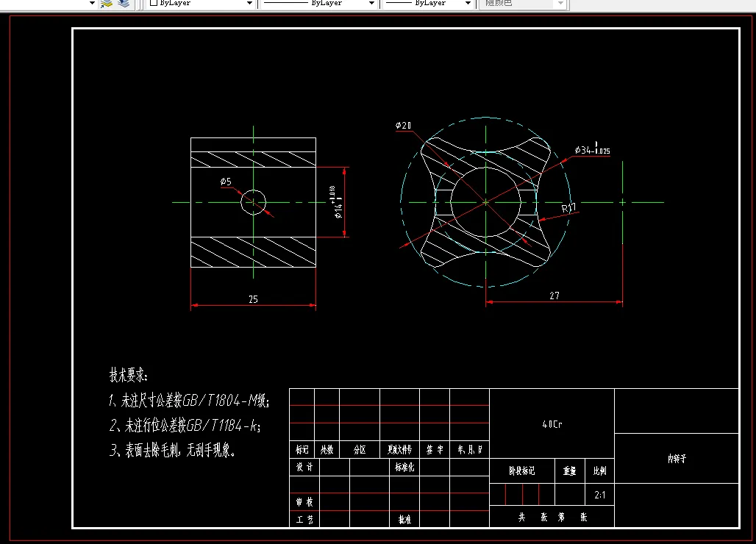
Task: Select the 设计 title block cell
Action: [x=304, y=467]
